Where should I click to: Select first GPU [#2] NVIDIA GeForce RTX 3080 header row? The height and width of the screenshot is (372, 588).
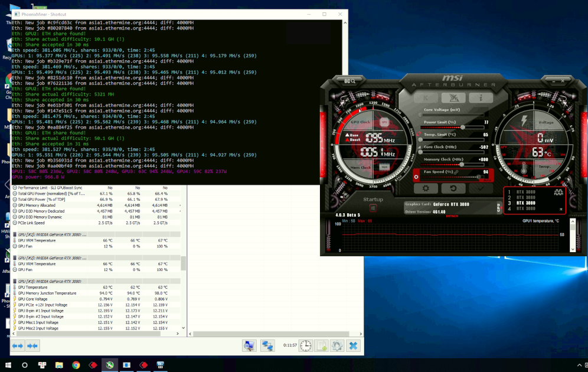tap(96, 235)
